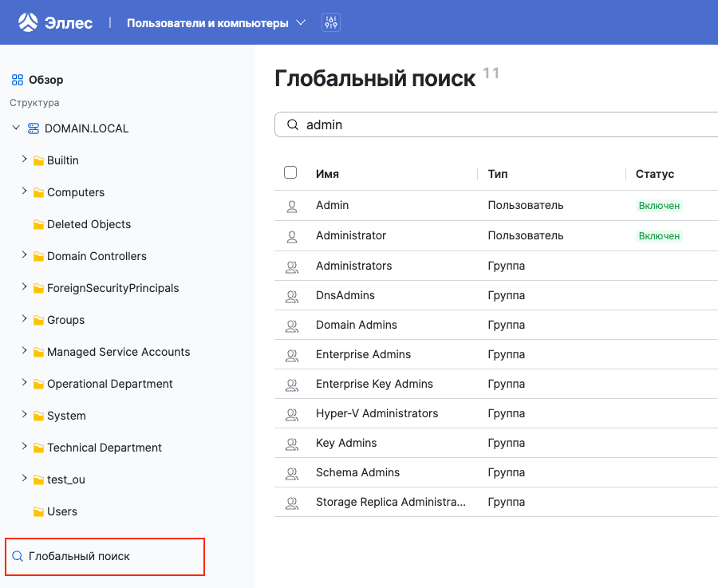Screen dimensions: 718x588
Task: Open the Пользователи и компьютеры dropdown
Action: (216, 23)
